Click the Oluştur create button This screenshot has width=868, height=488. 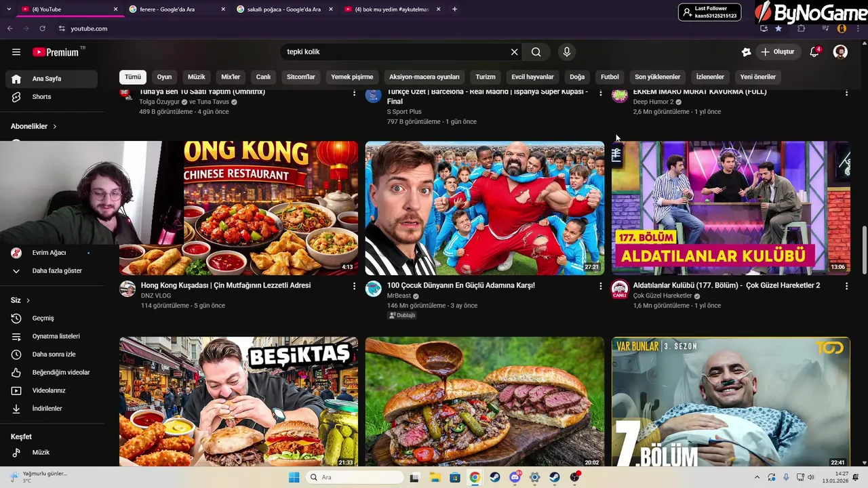point(778,52)
